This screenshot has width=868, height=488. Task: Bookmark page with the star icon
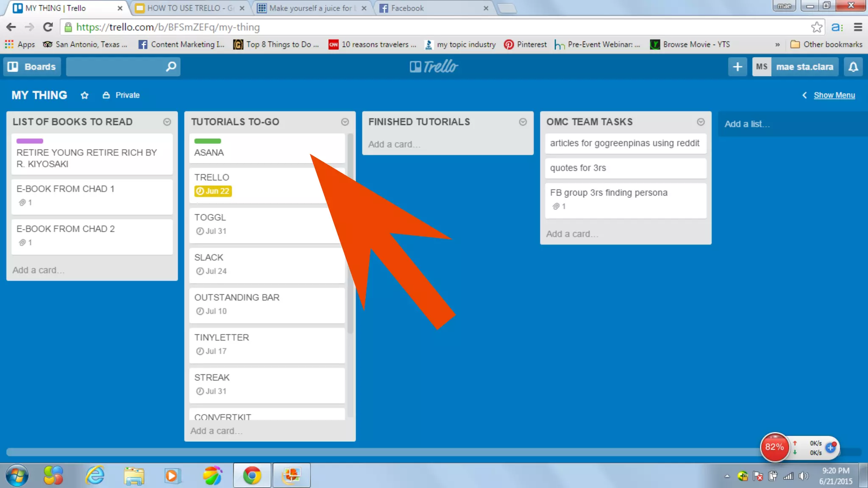coord(816,27)
